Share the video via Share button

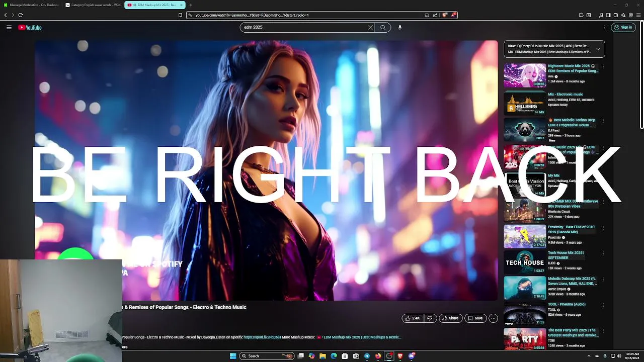pos(450,318)
